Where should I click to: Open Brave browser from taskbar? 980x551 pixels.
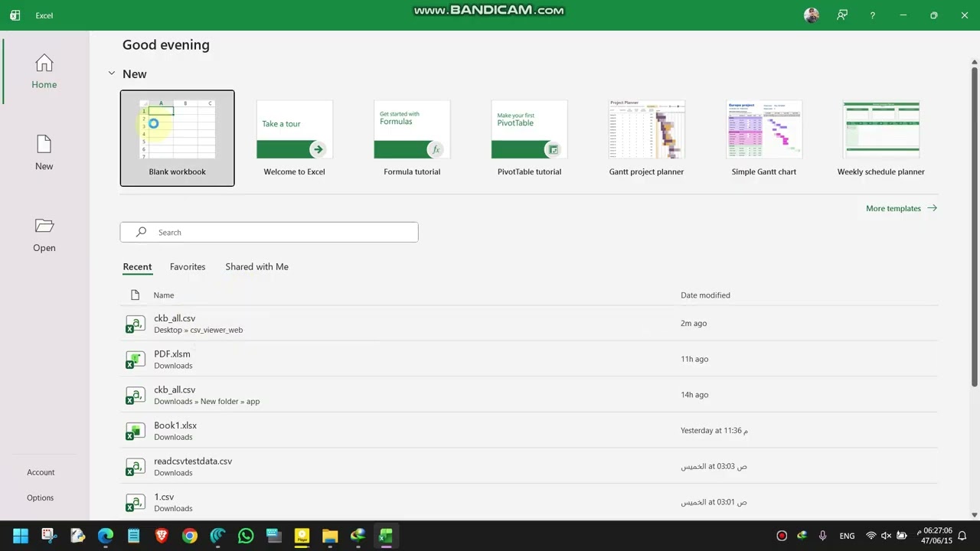point(162,536)
